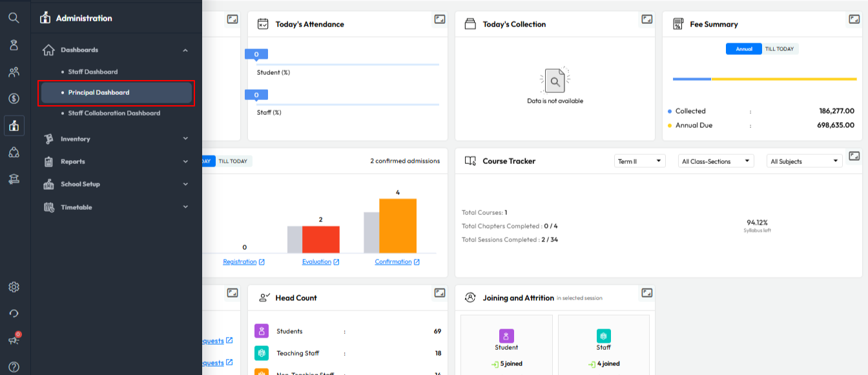Open the help question mark icon
Screen dimensions: 868x375
(14, 367)
